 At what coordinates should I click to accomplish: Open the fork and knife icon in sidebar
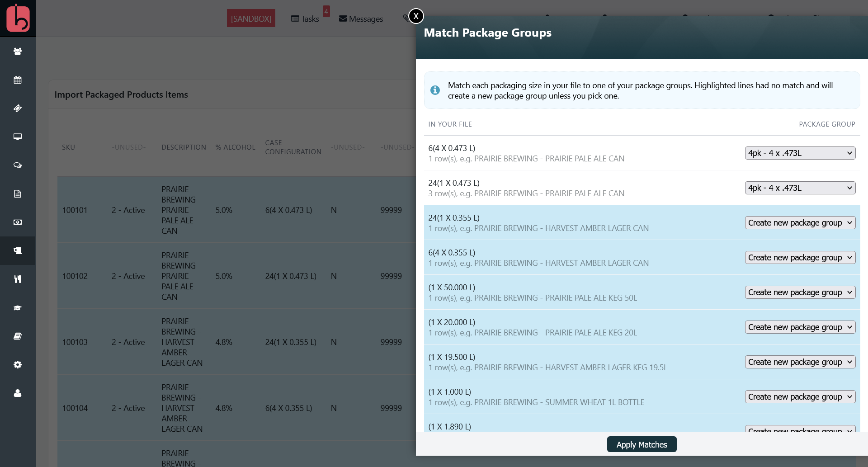point(18,279)
